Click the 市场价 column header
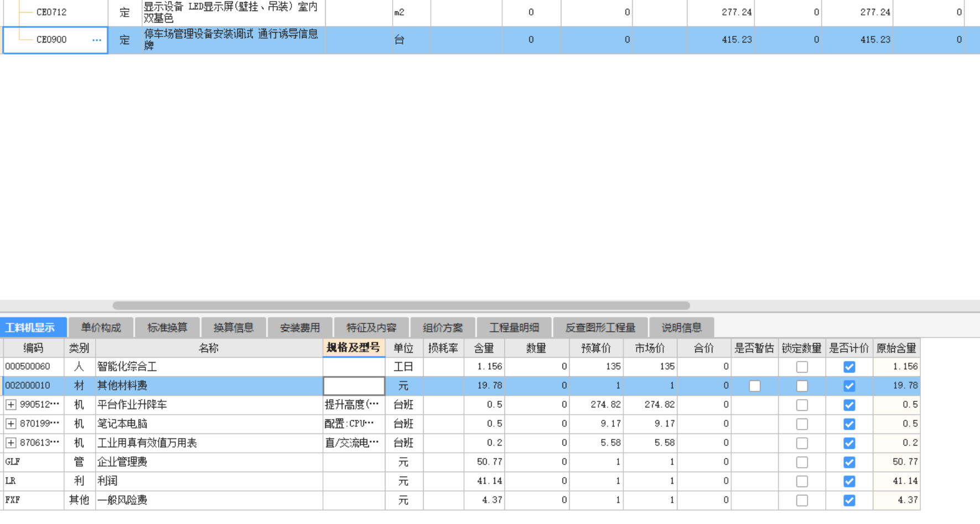The height and width of the screenshot is (524, 980). [650, 348]
